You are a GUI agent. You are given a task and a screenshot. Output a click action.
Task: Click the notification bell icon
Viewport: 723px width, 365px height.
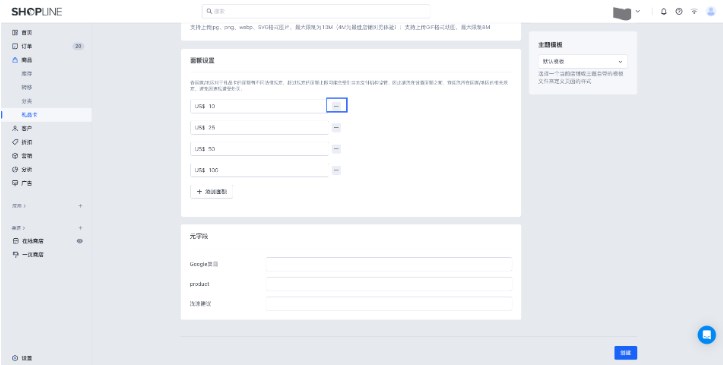click(x=664, y=12)
